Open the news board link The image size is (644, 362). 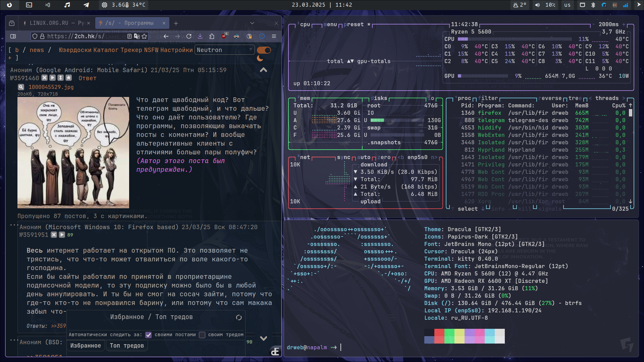[37, 50]
